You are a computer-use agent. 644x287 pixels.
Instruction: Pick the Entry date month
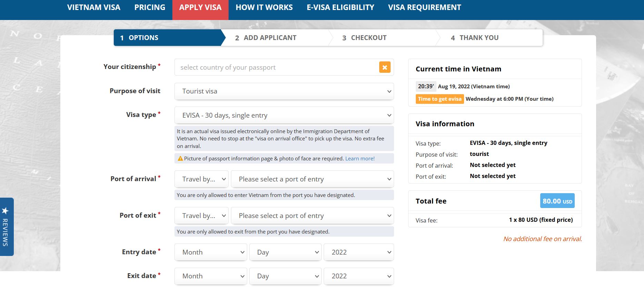pyautogui.click(x=211, y=252)
